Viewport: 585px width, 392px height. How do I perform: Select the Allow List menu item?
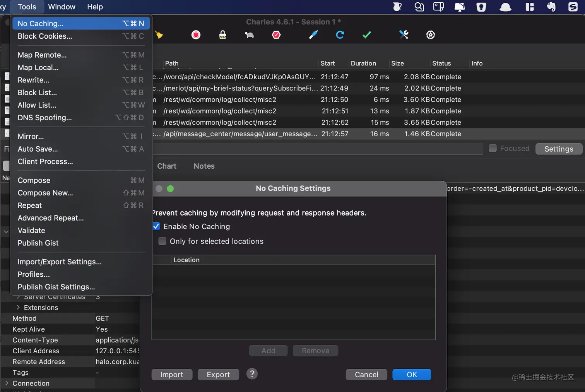(x=81, y=105)
